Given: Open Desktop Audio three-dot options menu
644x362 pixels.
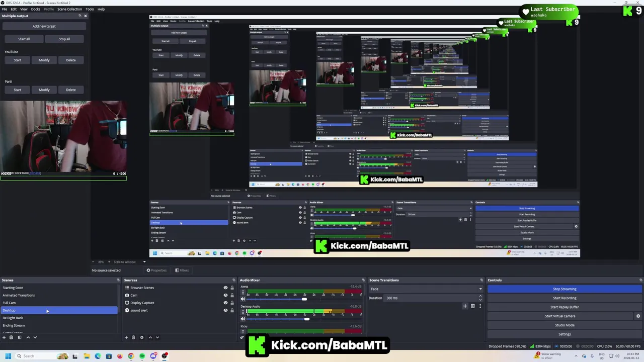Looking at the screenshot, I should point(243,312).
